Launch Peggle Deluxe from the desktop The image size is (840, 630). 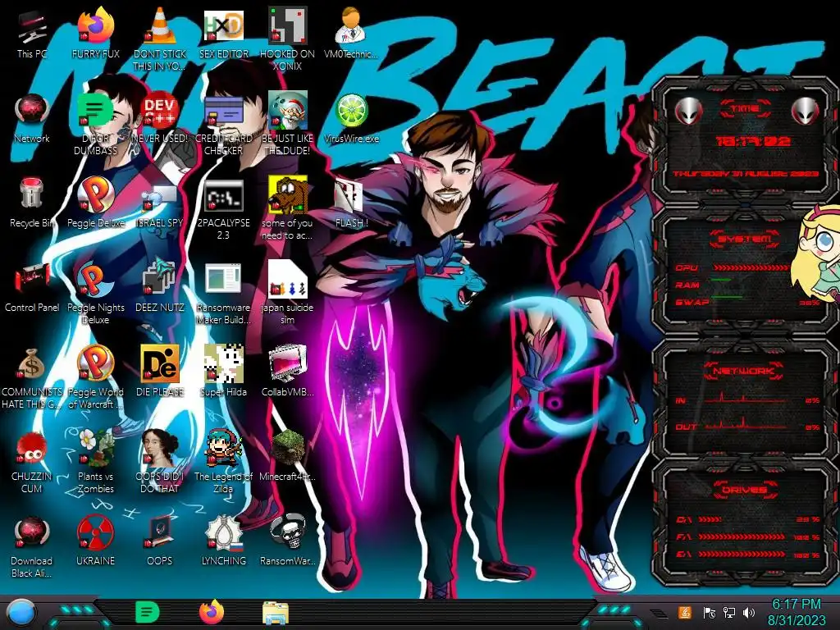point(95,194)
